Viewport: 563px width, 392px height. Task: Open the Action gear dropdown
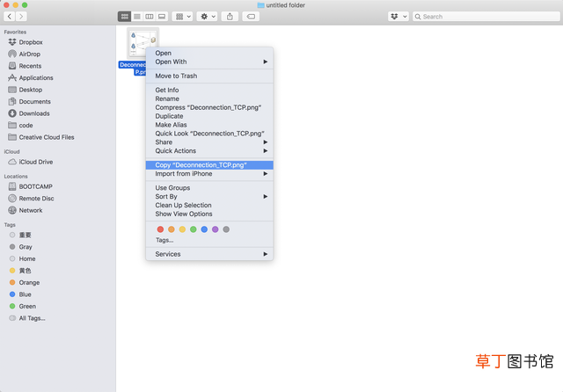click(x=208, y=17)
